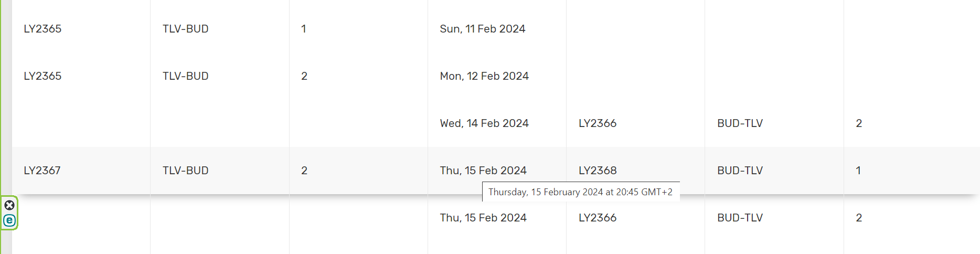The image size is (980, 254).
Task: Click flight LY2367 in the highlighted row
Action: pyautogui.click(x=42, y=171)
